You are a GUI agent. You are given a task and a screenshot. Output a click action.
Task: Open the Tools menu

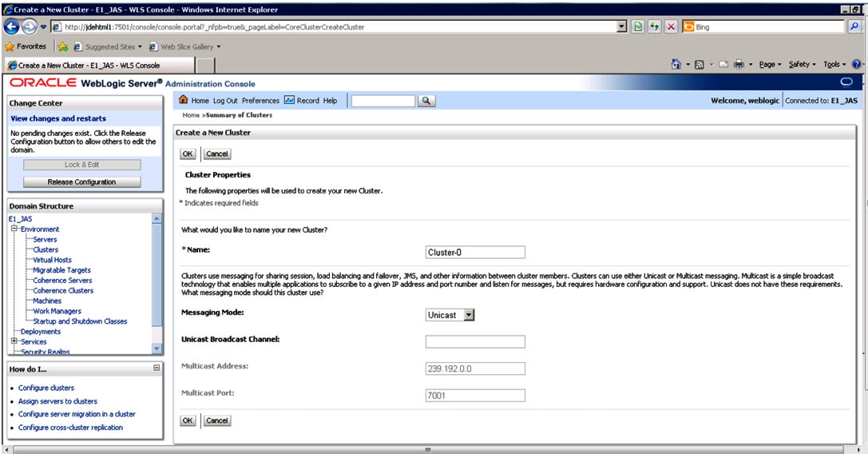coord(834,64)
